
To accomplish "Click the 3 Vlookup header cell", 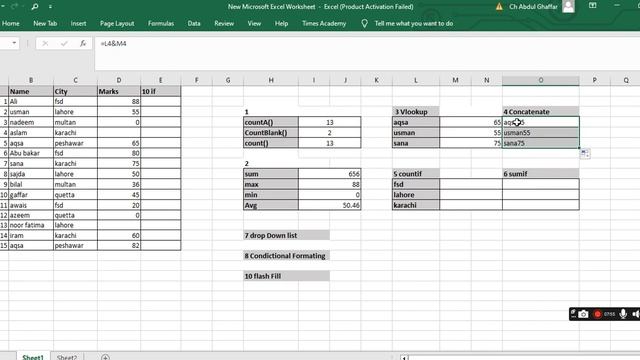I will 416,112.
